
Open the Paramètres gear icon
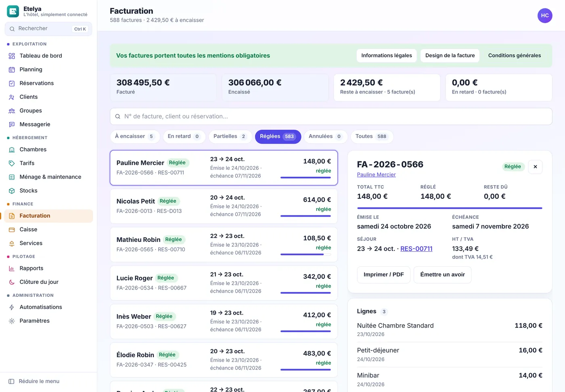pyautogui.click(x=12, y=321)
